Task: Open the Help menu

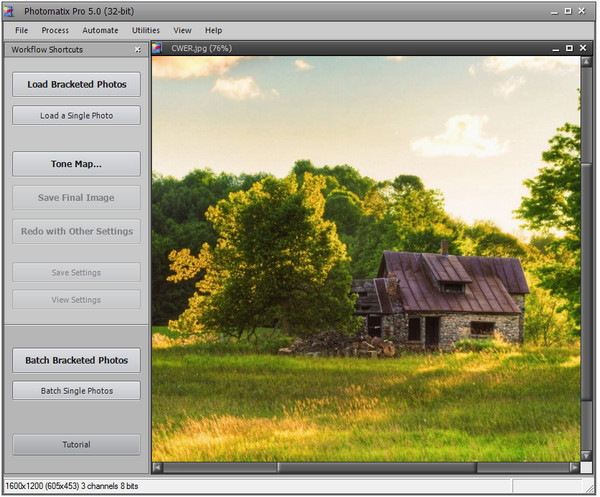Action: (213, 30)
